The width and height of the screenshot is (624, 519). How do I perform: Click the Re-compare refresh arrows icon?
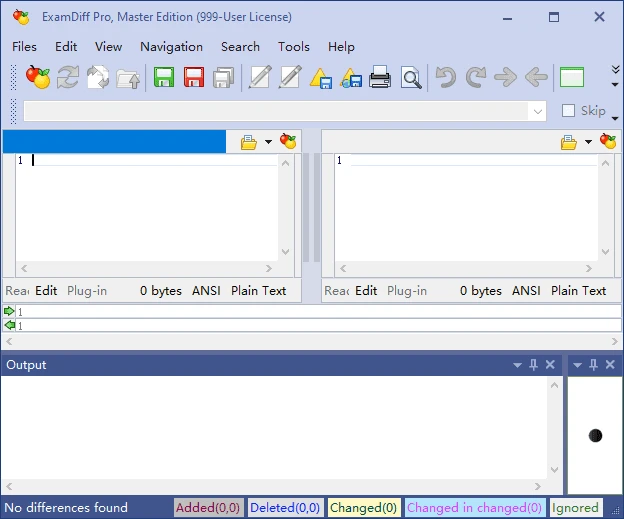pyautogui.click(x=67, y=77)
